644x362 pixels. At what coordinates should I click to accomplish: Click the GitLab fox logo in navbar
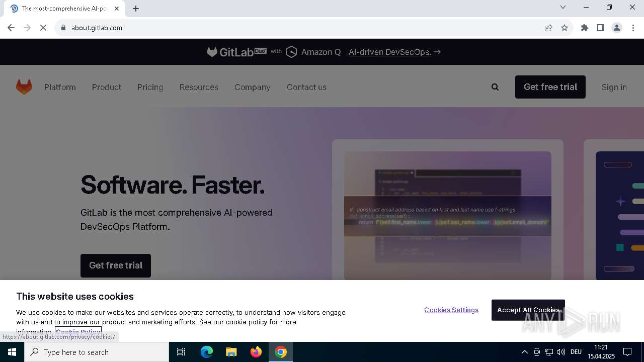tap(24, 87)
